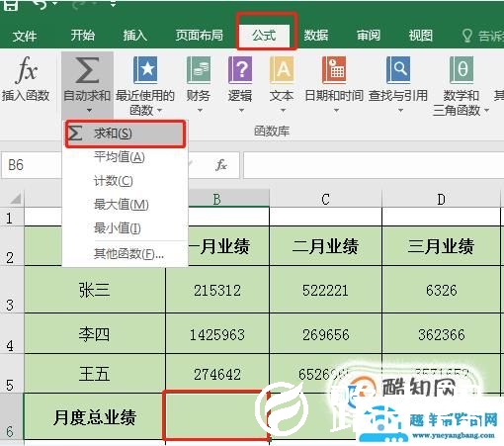Select row 3 header
Image resolution: width=504 pixels, height=446 pixels.
pos(11,290)
